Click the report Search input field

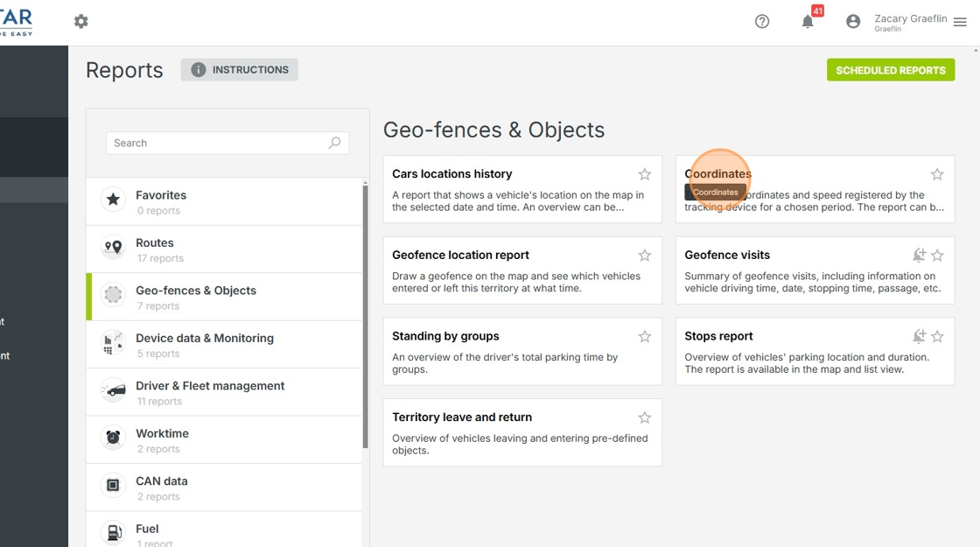tap(219, 143)
